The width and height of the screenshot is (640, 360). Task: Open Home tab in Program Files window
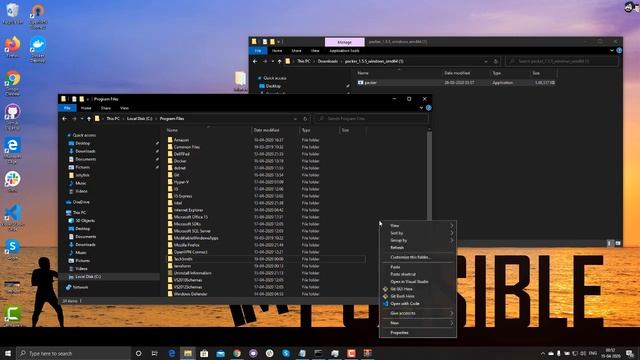[x=86, y=108]
